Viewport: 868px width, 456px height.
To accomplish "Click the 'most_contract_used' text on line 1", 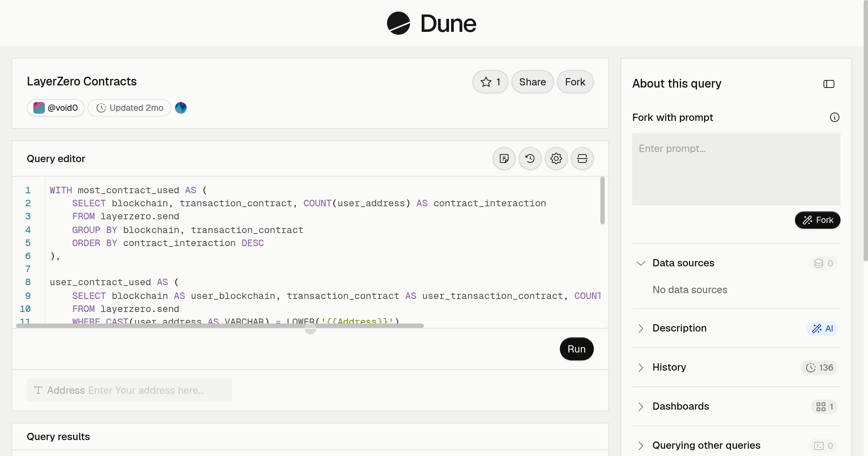I will 128,190.
